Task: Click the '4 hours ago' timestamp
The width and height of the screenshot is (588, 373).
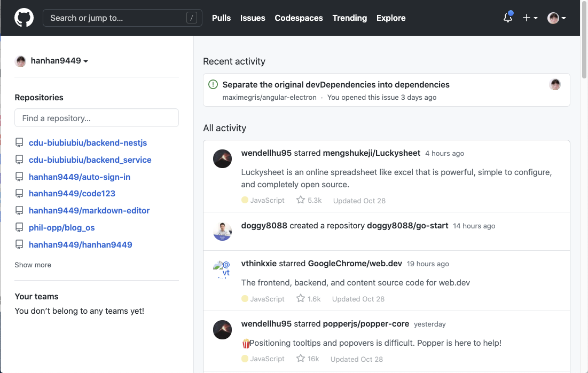Action: (444, 153)
